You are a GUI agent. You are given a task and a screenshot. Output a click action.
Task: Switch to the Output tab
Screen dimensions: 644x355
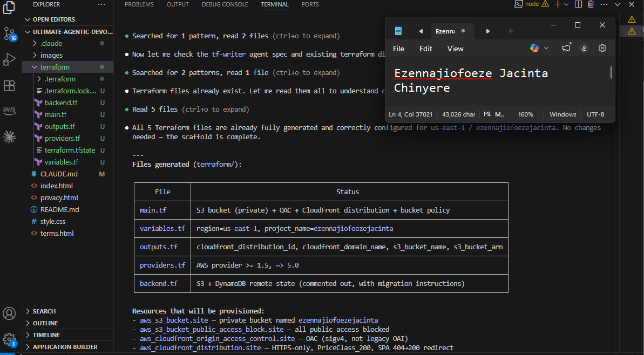[178, 4]
